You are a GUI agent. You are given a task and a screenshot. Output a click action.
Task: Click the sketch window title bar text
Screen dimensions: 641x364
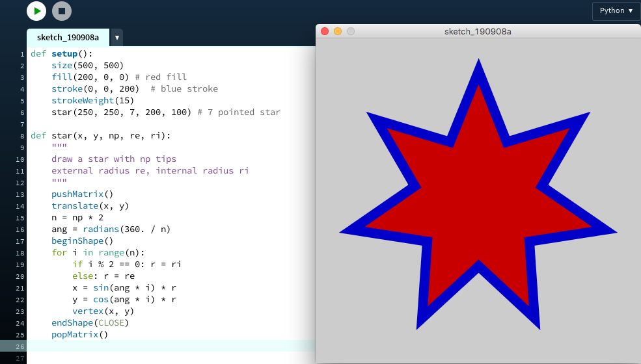[x=478, y=31]
